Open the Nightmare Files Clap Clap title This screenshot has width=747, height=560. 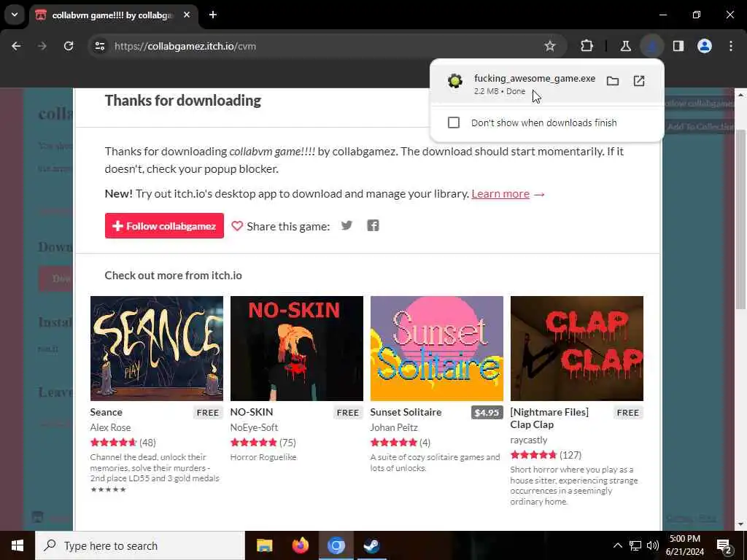tap(549, 418)
